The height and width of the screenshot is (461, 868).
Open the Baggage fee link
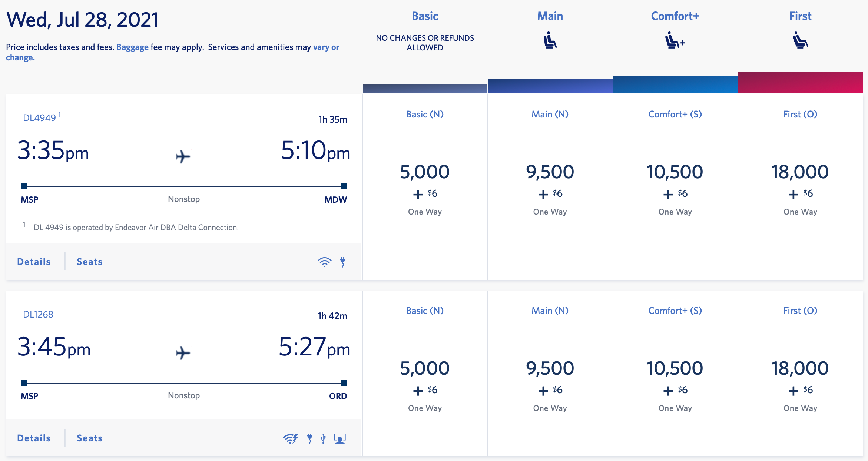[132, 47]
